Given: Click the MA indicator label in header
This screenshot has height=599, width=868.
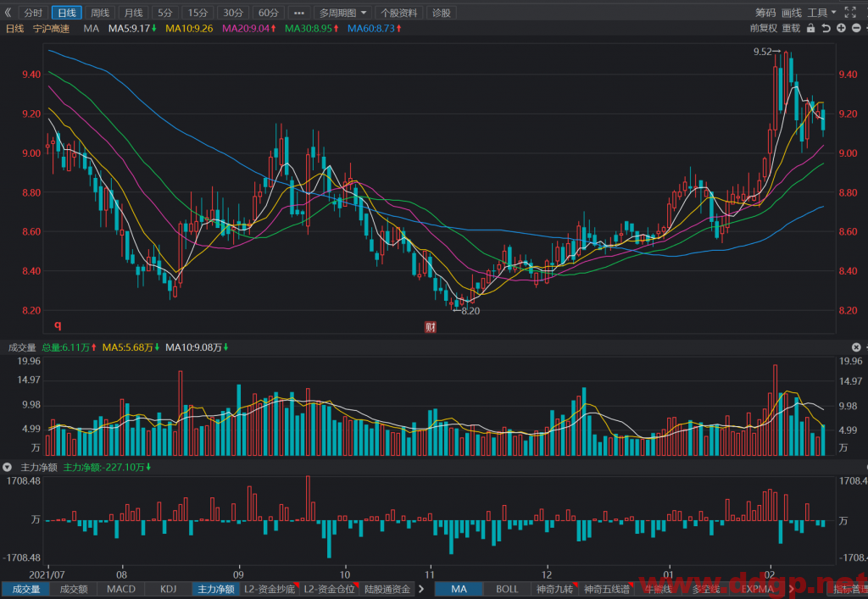Looking at the screenshot, I should pos(92,28).
